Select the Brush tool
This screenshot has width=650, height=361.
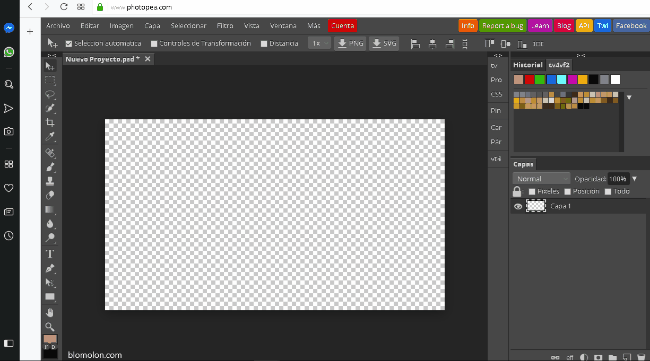pyautogui.click(x=50, y=167)
